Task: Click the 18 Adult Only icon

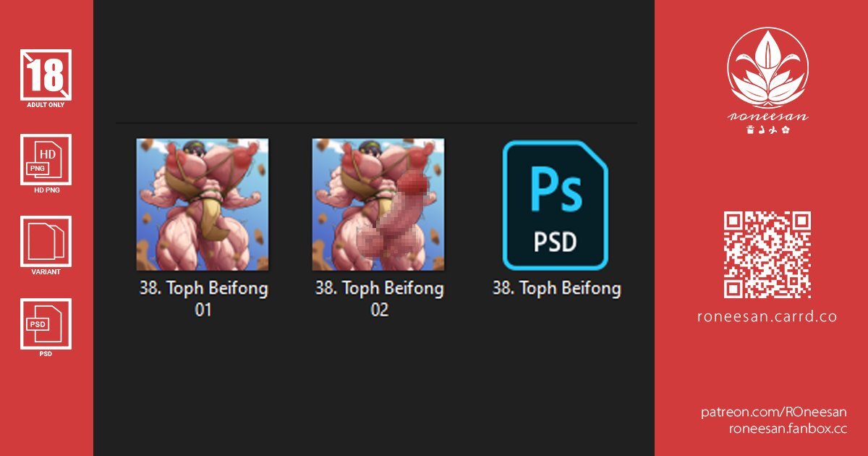Action: point(46,74)
